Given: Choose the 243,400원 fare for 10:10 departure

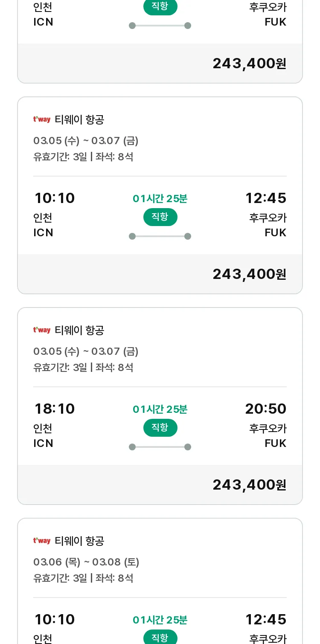Looking at the screenshot, I should pos(250,274).
